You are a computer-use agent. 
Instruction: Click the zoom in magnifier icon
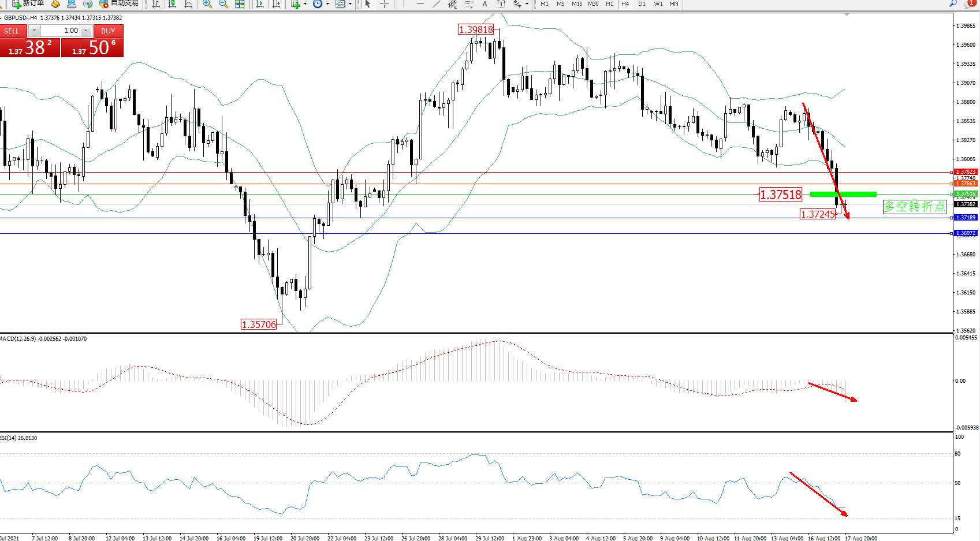(x=207, y=4)
